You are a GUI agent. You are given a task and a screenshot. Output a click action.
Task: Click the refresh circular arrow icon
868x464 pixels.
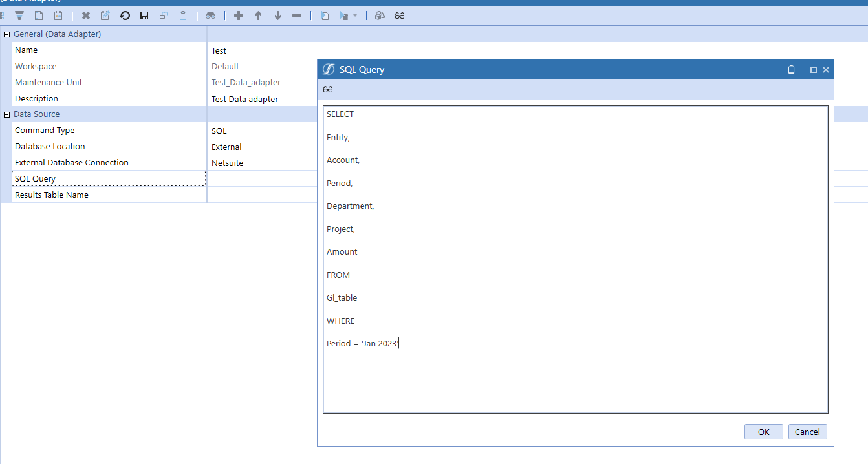(125, 16)
